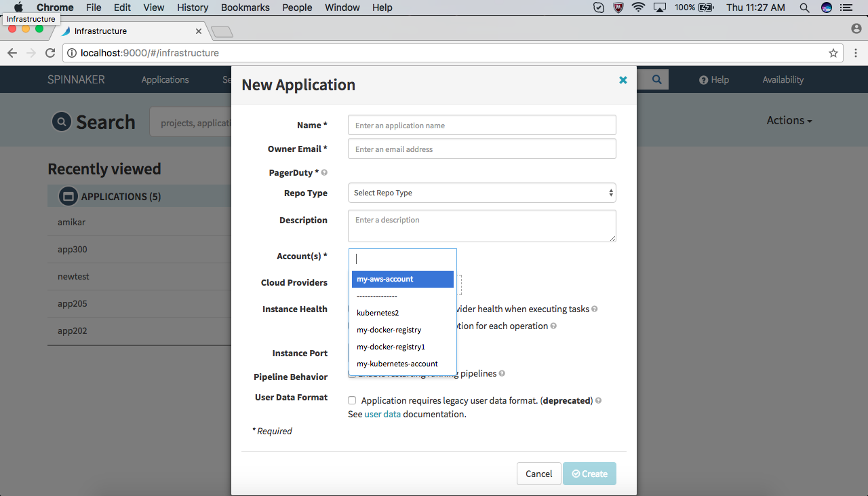Click the Cancel button
Image resolution: width=868 pixels, height=496 pixels.
pos(539,474)
